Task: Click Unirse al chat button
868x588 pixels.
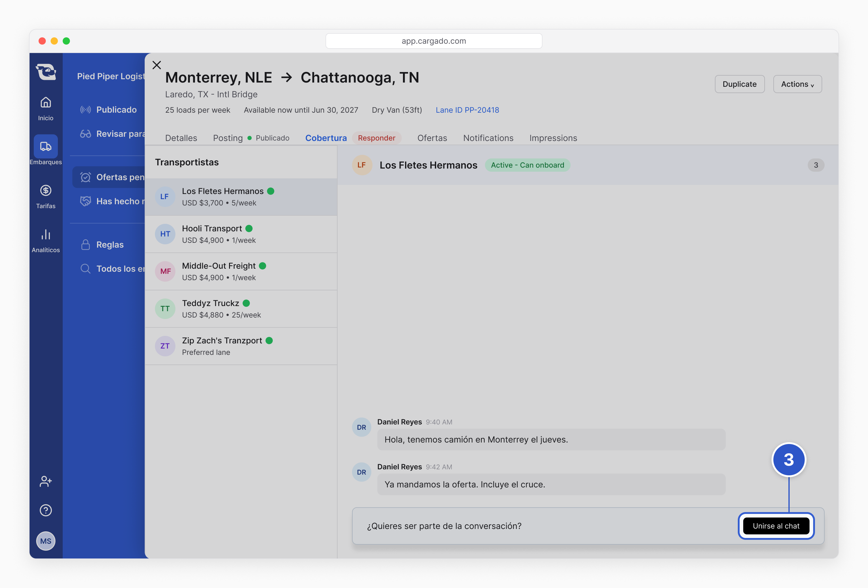Action: pos(776,526)
